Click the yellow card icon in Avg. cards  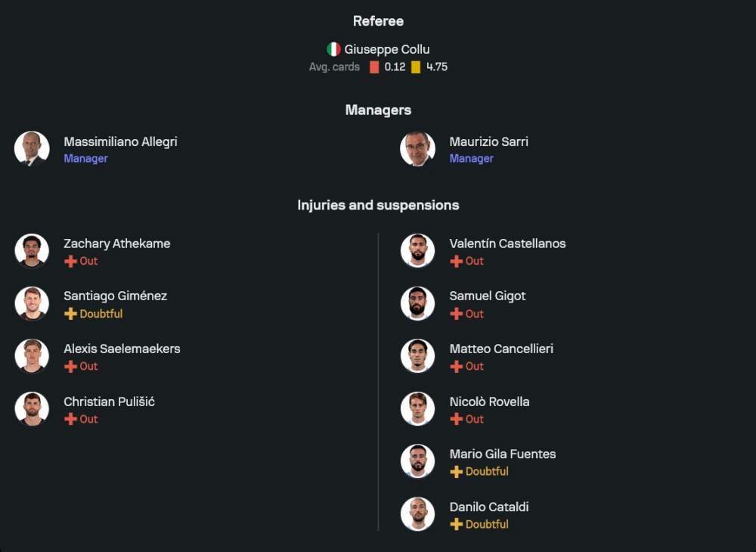(x=416, y=67)
